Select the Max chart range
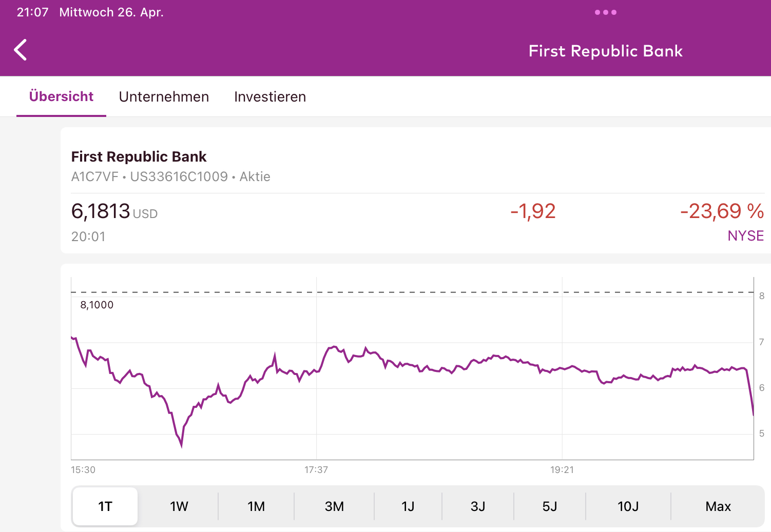Viewport: 771px width, 532px height. click(x=718, y=506)
